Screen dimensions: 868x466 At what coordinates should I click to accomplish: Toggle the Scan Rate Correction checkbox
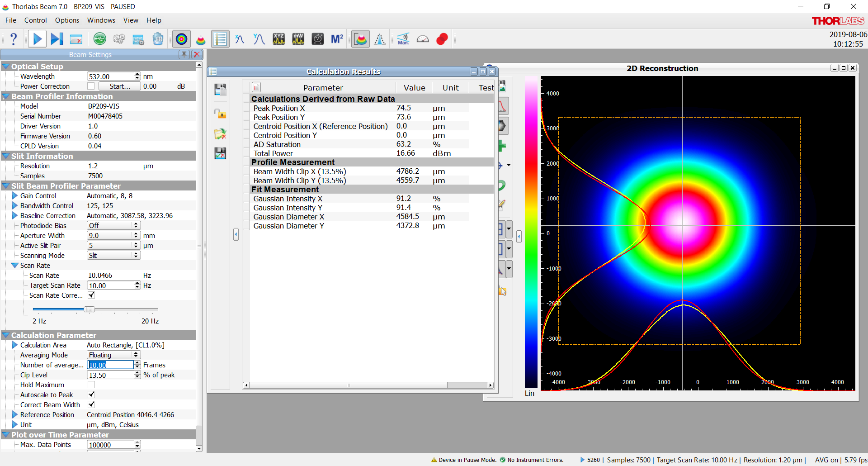click(x=91, y=295)
